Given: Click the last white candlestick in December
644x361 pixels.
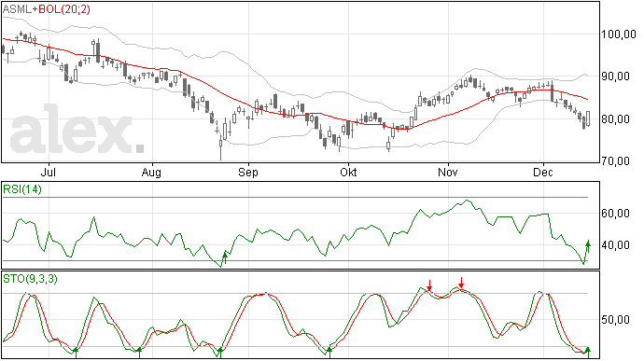Looking at the screenshot, I should (588, 118).
